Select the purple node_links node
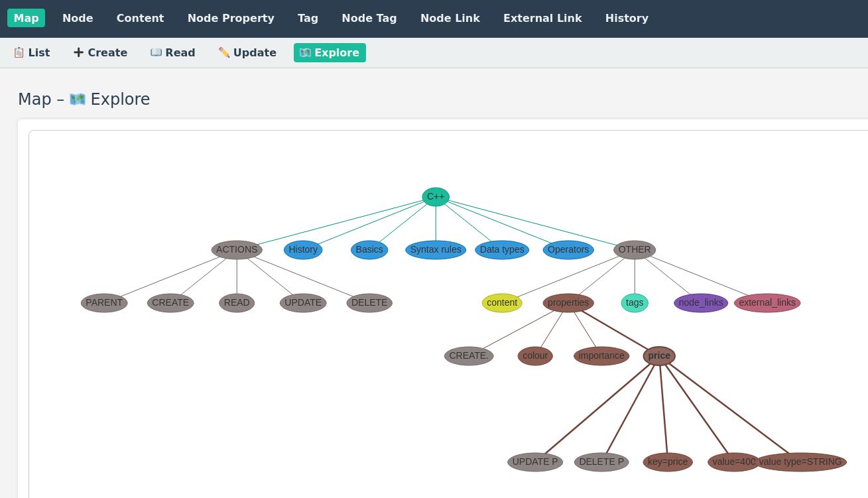868x498 pixels. (701, 303)
